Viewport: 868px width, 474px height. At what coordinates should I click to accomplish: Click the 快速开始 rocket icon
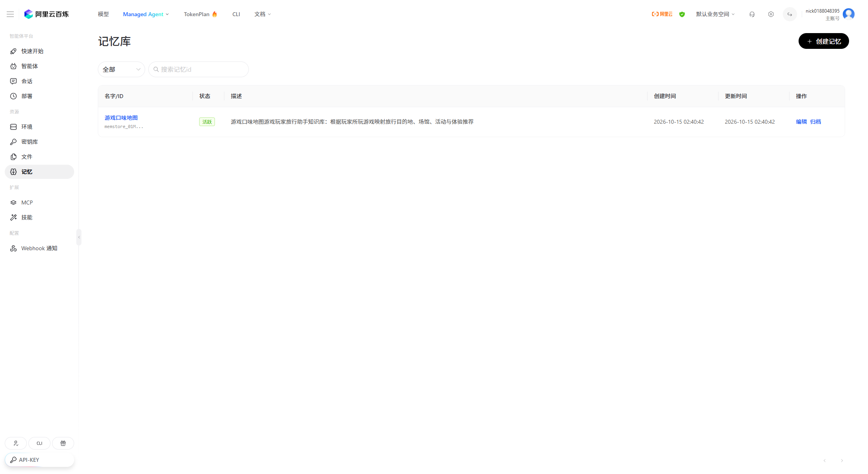[13, 51]
